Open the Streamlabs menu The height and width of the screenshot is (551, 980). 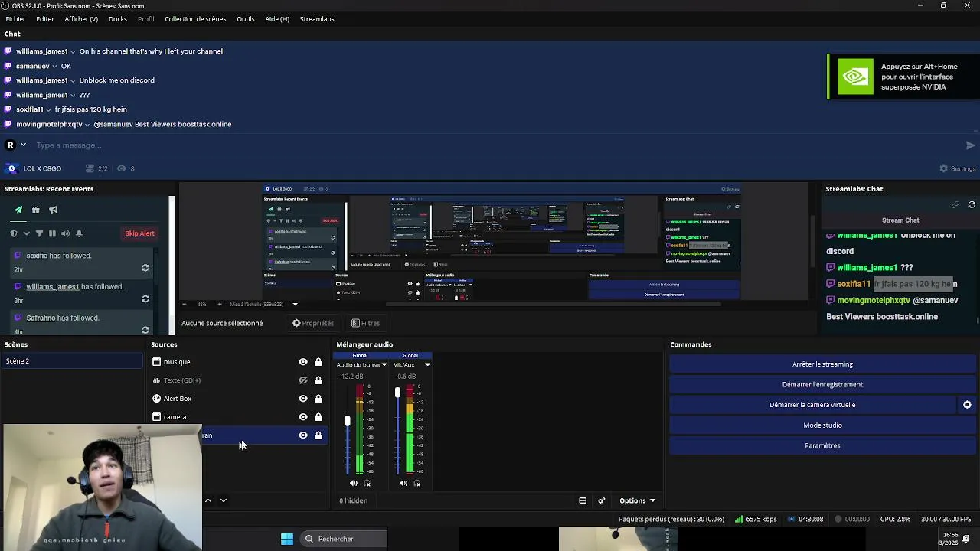click(x=317, y=18)
